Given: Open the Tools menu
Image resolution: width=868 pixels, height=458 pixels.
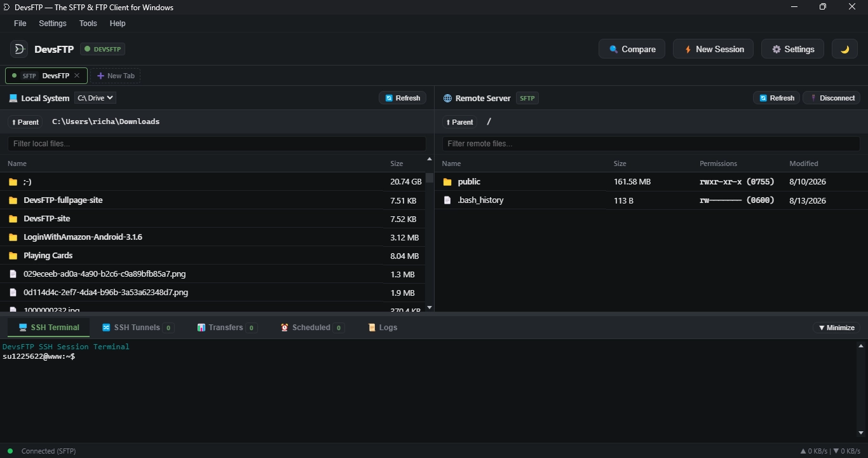Looking at the screenshot, I should tap(88, 23).
